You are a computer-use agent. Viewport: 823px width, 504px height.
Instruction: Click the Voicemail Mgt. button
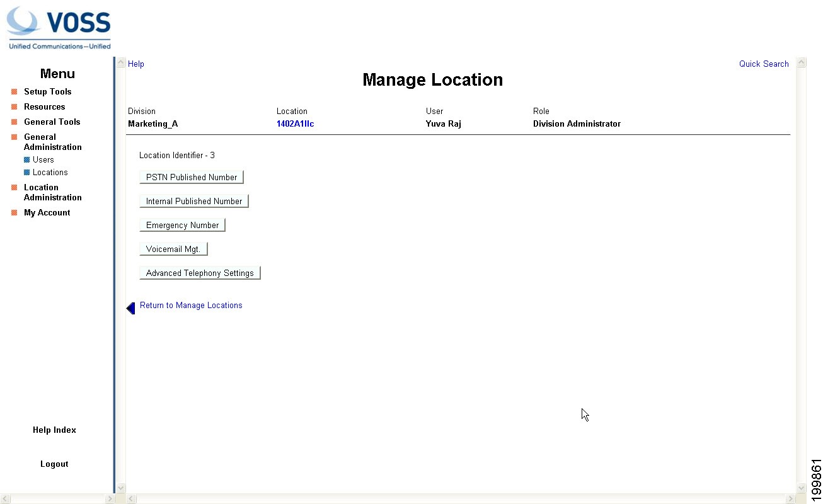coord(173,249)
